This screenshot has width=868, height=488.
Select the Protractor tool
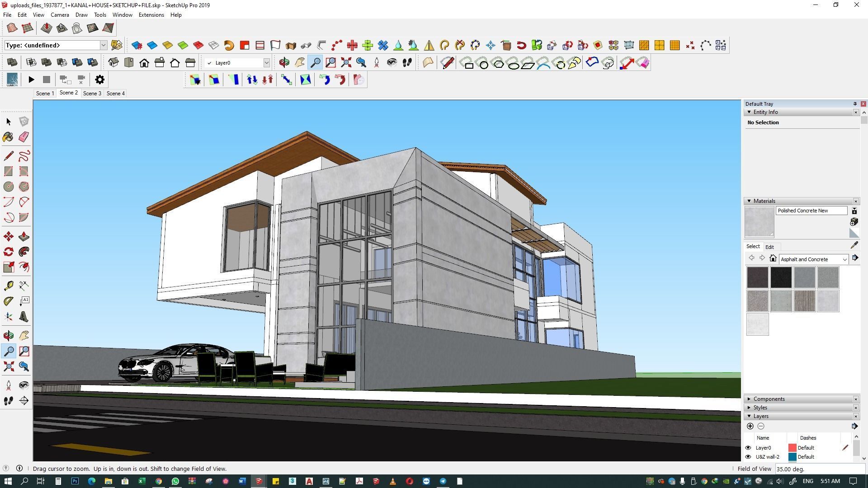point(9,301)
